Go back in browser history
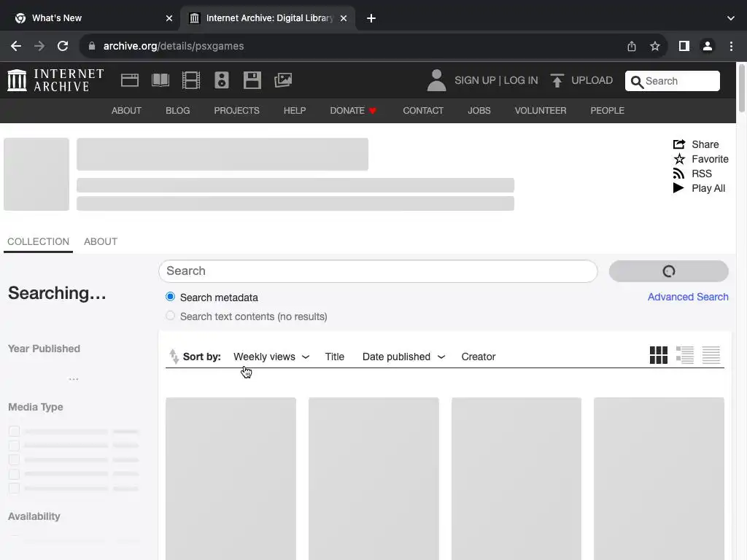 pos(16,46)
